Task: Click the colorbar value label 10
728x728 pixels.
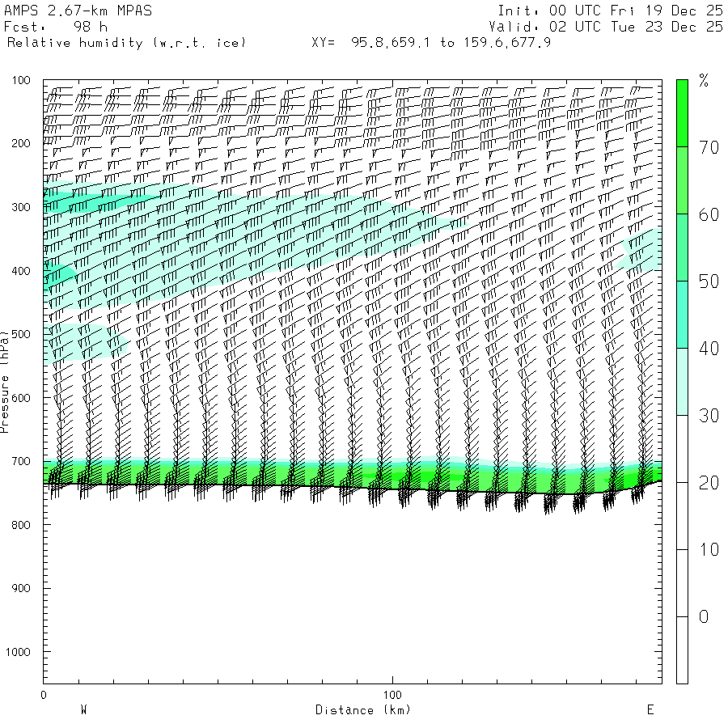Action: 709,550
